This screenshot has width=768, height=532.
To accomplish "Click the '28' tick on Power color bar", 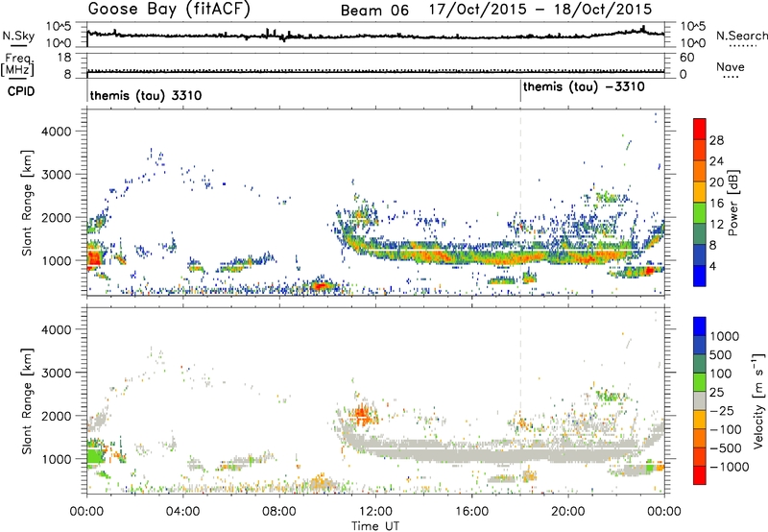I will [716, 140].
